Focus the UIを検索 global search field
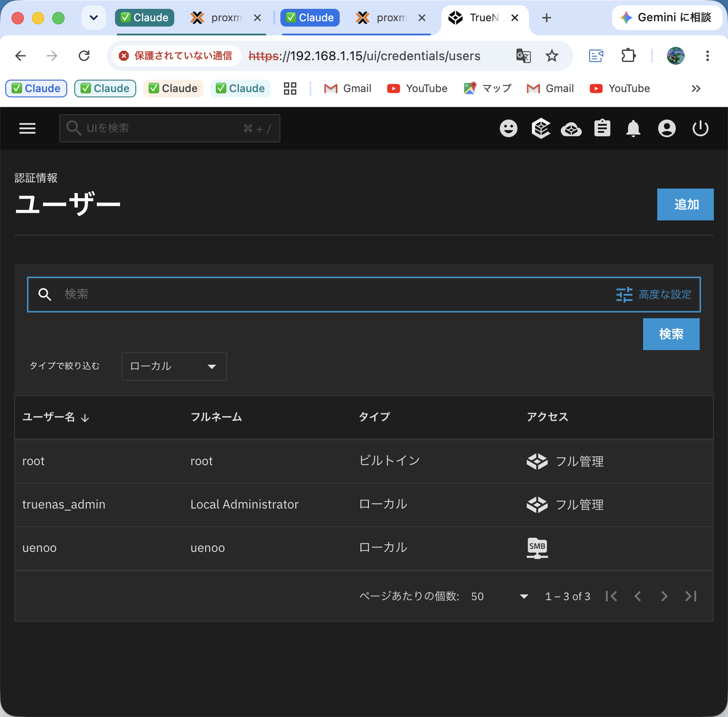This screenshot has width=728, height=717. (170, 128)
